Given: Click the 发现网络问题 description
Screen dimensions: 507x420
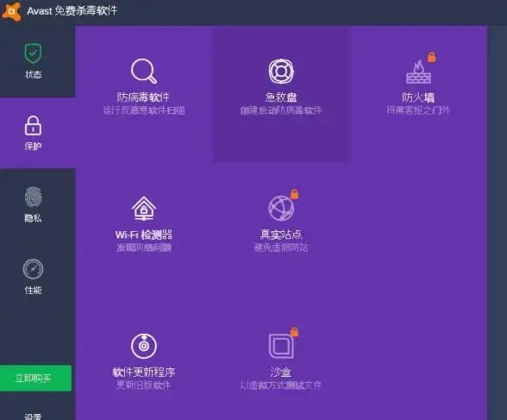Looking at the screenshot, I should click(x=144, y=248).
